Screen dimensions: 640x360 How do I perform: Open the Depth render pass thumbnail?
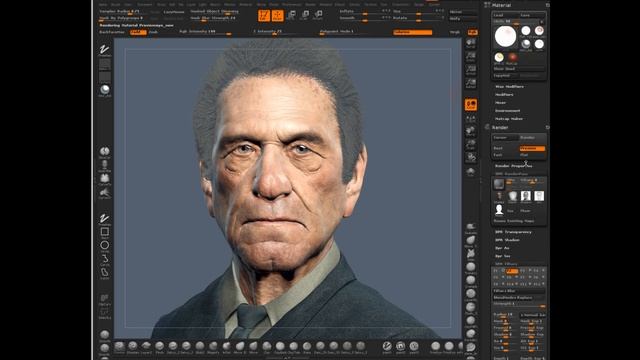513,196
